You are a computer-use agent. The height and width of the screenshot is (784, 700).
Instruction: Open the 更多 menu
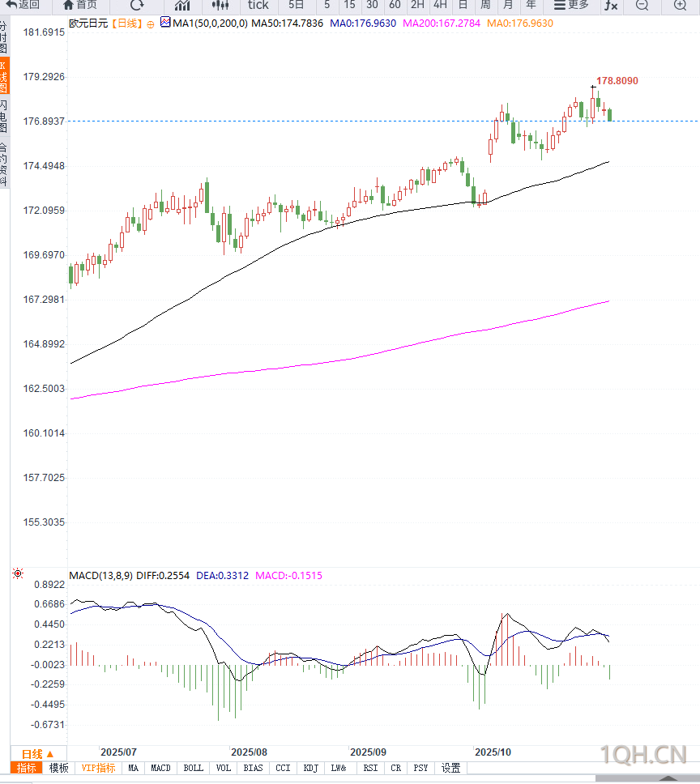click(x=572, y=5)
